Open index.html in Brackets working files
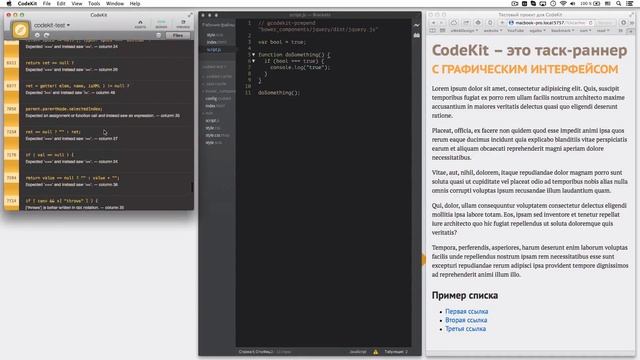The image size is (640, 360). pyautogui.click(x=216, y=42)
